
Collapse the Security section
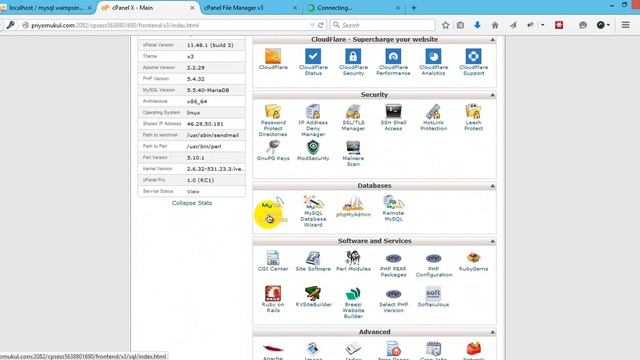pos(493,95)
